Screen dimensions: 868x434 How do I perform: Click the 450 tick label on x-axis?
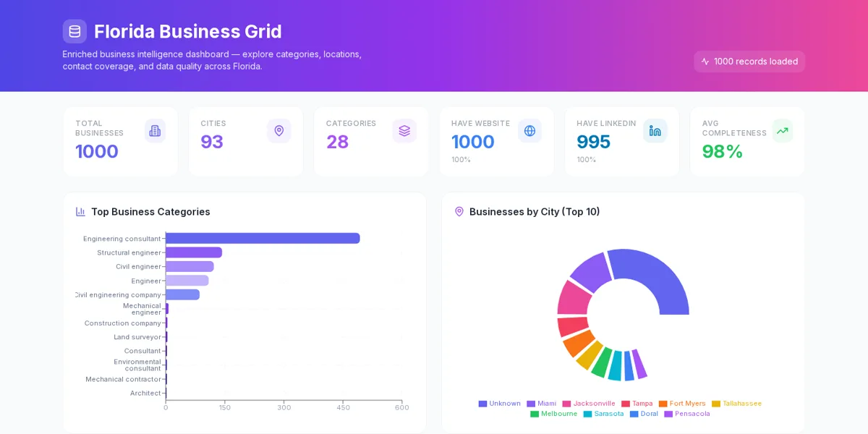pyautogui.click(x=343, y=408)
